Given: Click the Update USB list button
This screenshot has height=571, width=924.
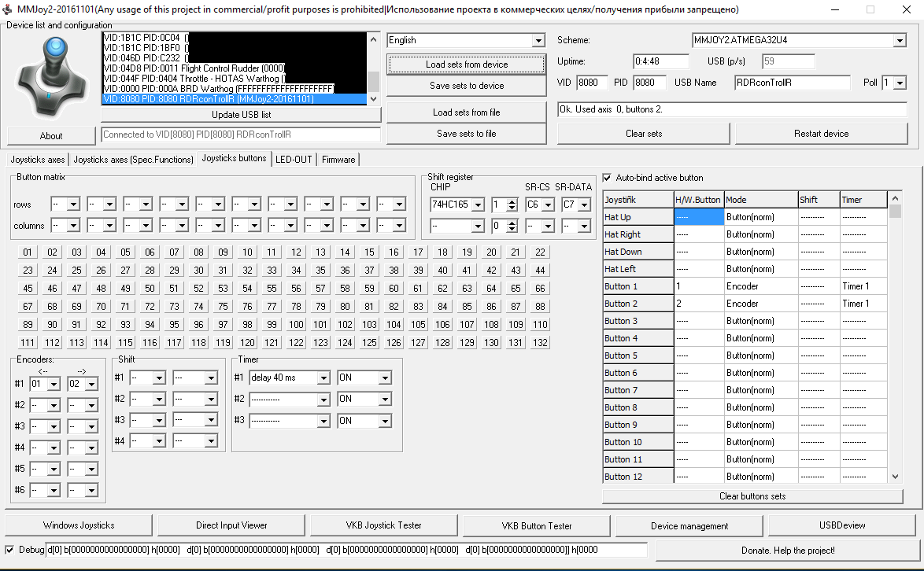Looking at the screenshot, I should pos(242,115).
